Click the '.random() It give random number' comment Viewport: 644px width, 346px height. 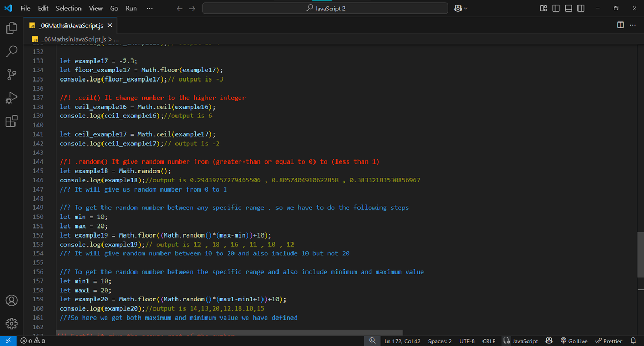point(219,161)
